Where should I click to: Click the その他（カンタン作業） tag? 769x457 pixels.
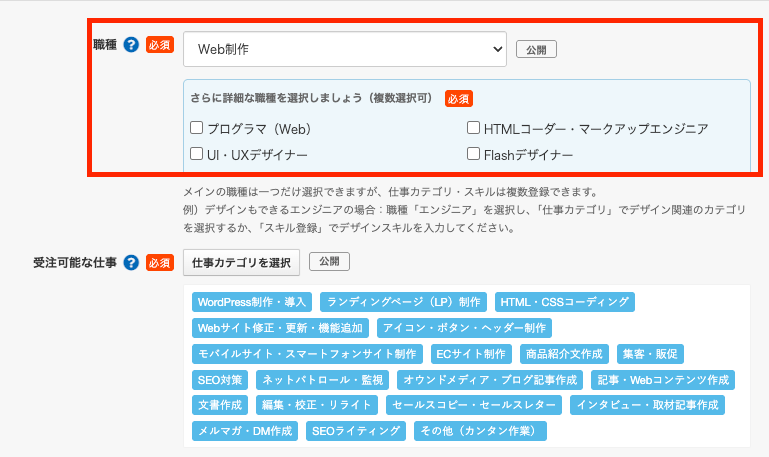pos(480,431)
